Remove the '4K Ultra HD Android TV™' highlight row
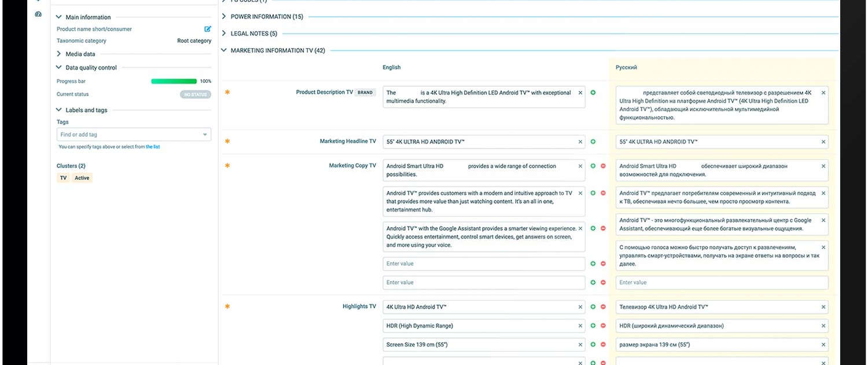Image resolution: width=868 pixels, height=365 pixels. (x=603, y=307)
